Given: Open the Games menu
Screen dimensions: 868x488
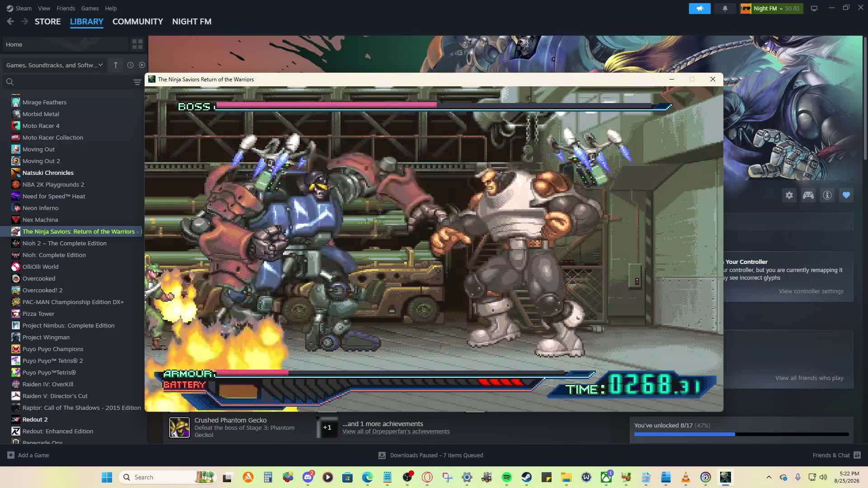Looking at the screenshot, I should [90, 8].
